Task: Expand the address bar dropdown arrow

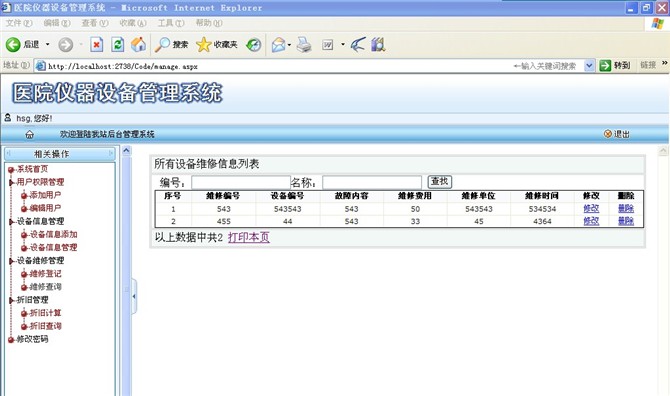Action: tap(589, 66)
